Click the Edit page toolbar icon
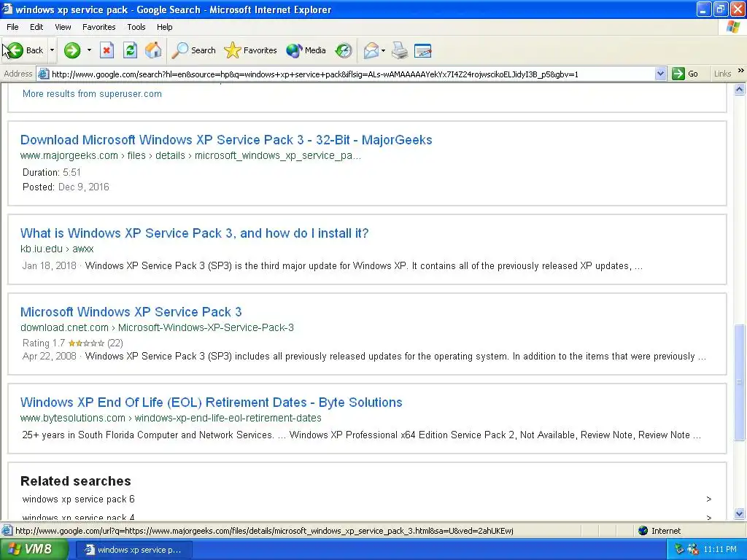The image size is (747, 560). (423, 50)
